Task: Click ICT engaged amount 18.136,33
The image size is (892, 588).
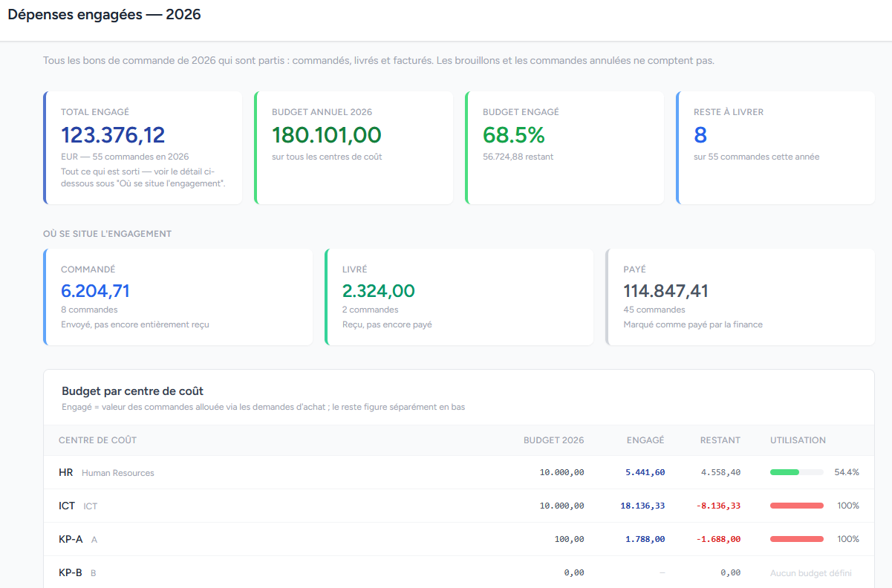Action: coord(642,506)
